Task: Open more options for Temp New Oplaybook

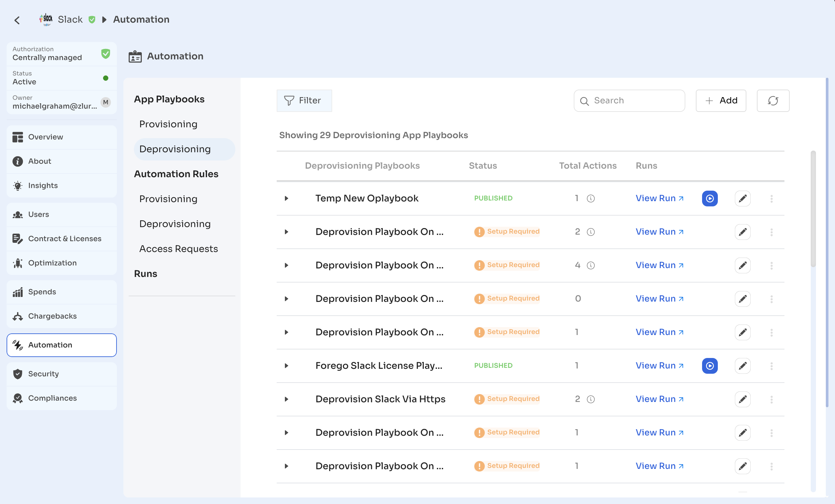Action: 771,199
